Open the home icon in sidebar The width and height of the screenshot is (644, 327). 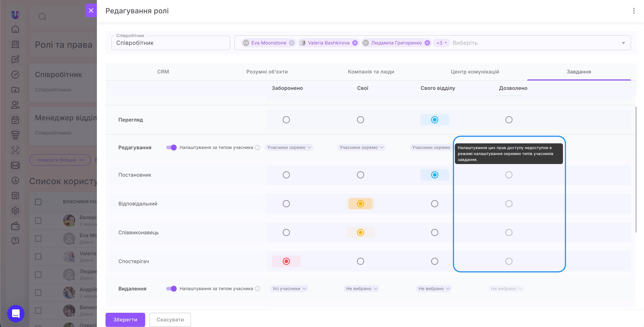pyautogui.click(x=15, y=29)
